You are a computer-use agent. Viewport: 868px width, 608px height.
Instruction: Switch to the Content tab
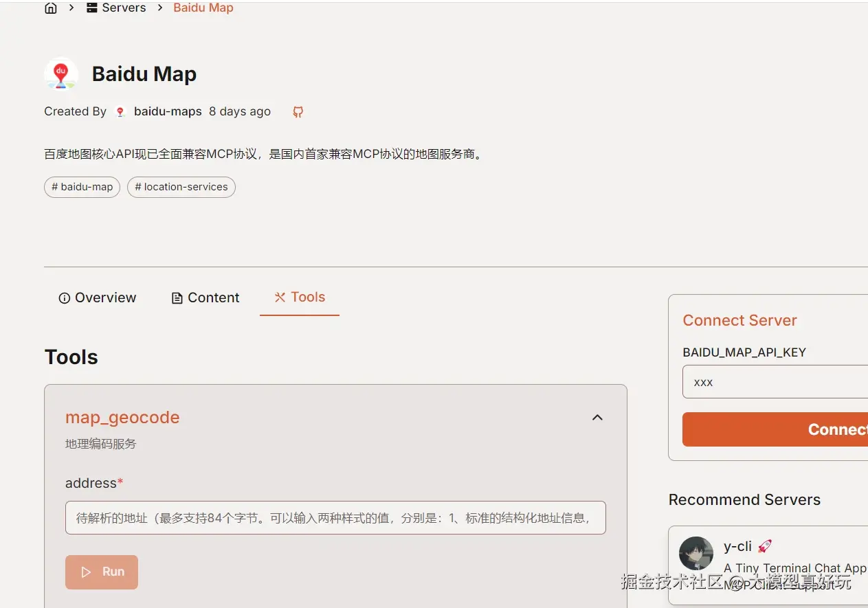[205, 297]
